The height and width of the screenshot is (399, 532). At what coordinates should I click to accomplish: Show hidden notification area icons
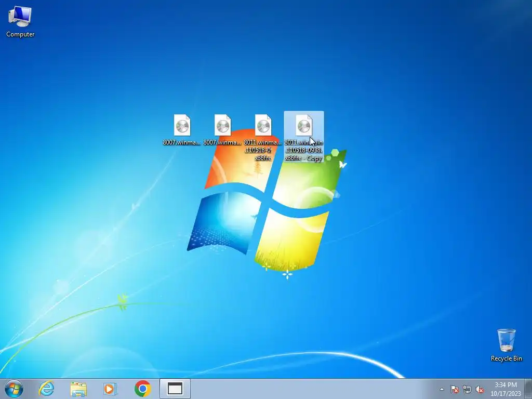[x=442, y=389]
